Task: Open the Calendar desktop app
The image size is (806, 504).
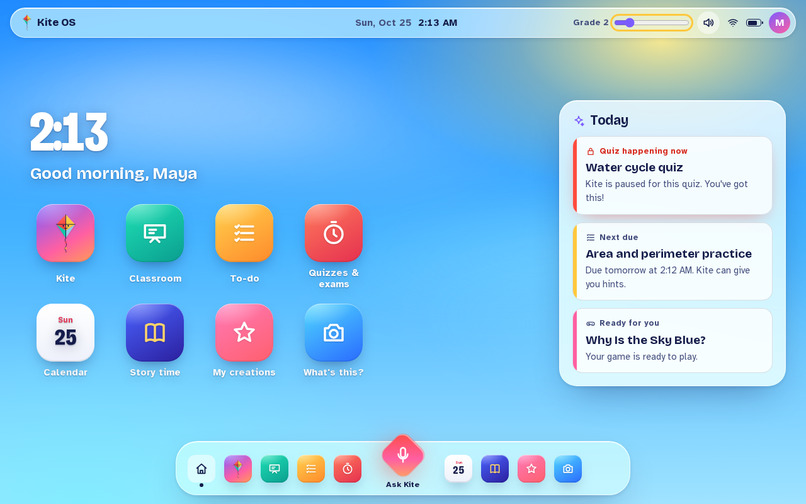Action: (65, 333)
